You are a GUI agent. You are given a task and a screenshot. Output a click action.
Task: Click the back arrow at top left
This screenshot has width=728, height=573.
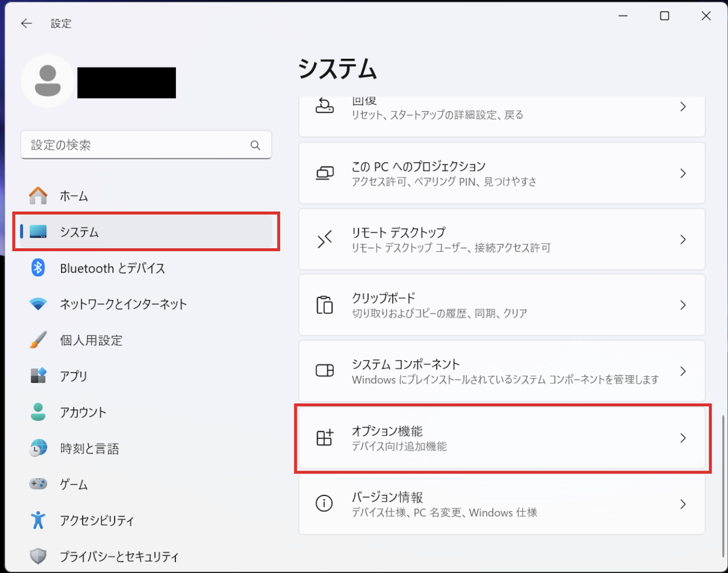[x=26, y=23]
